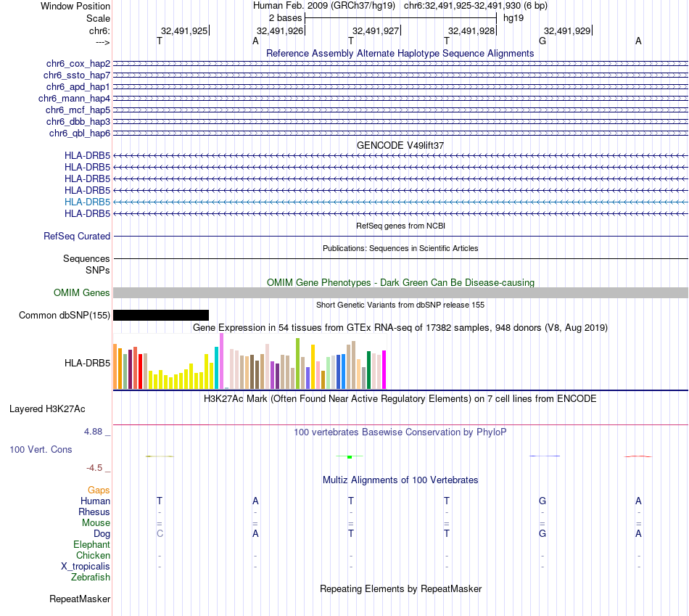Select the chr6_apd_hap1 label
This screenshot has height=616, width=689.
pos(78,86)
